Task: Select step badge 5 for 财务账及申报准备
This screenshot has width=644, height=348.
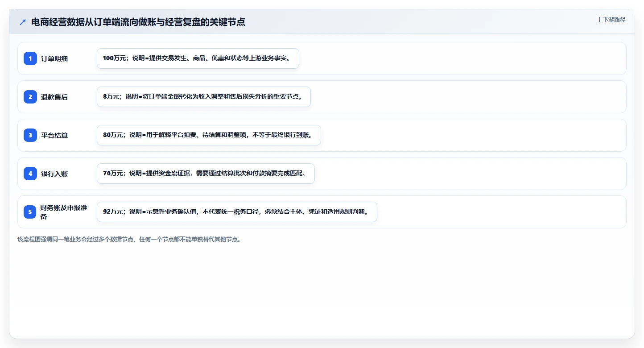Action: click(x=30, y=211)
